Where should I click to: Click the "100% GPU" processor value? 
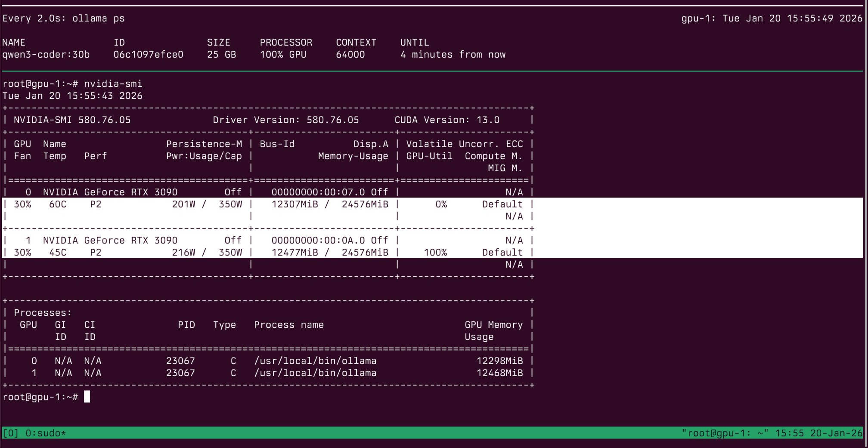pyautogui.click(x=283, y=55)
